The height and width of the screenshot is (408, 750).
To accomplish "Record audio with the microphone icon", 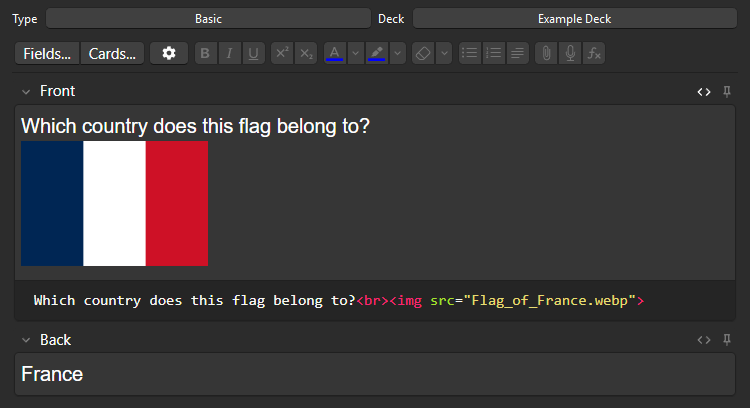I will [570, 53].
